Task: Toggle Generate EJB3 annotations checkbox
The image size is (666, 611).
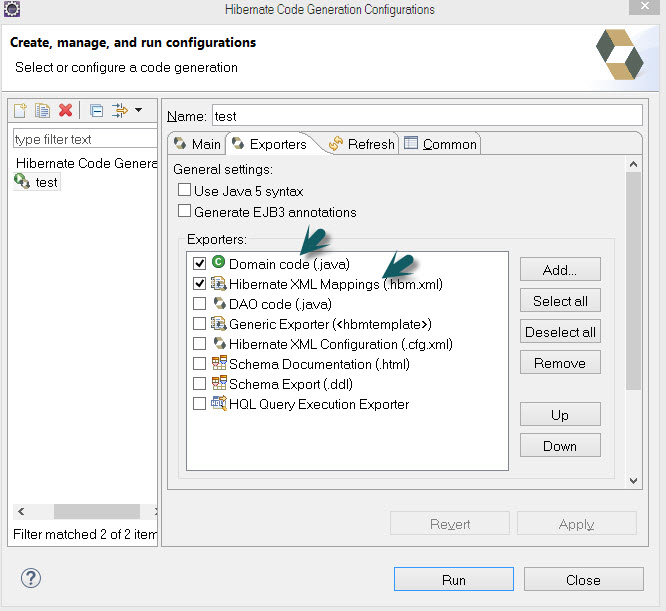Action: click(184, 211)
